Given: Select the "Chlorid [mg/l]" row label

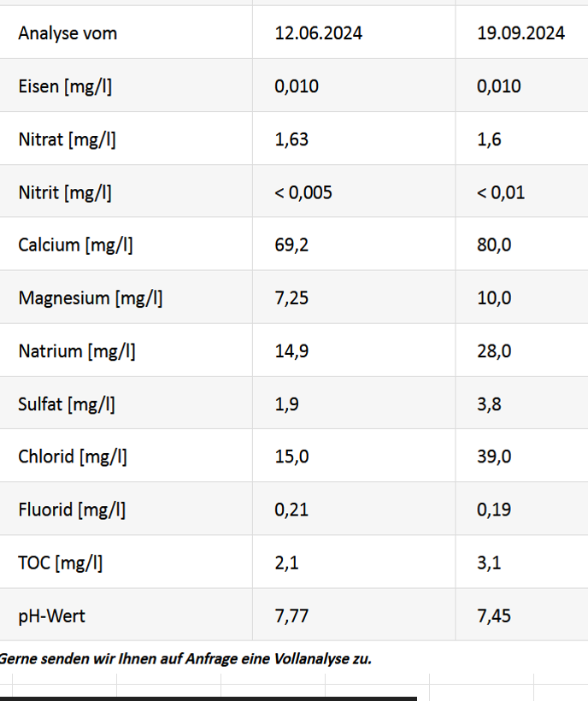Looking at the screenshot, I should (x=73, y=457).
